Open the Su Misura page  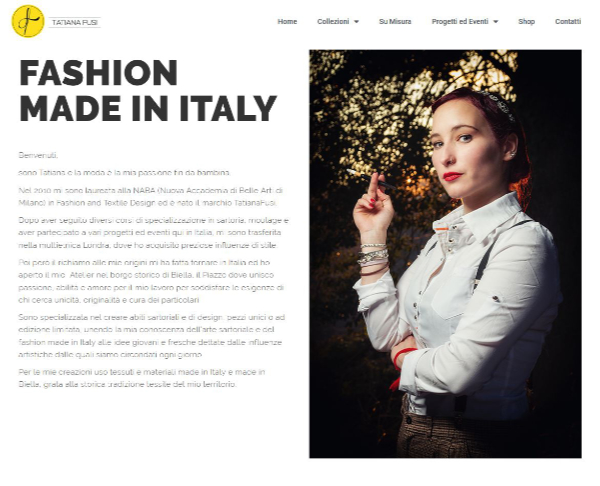395,22
